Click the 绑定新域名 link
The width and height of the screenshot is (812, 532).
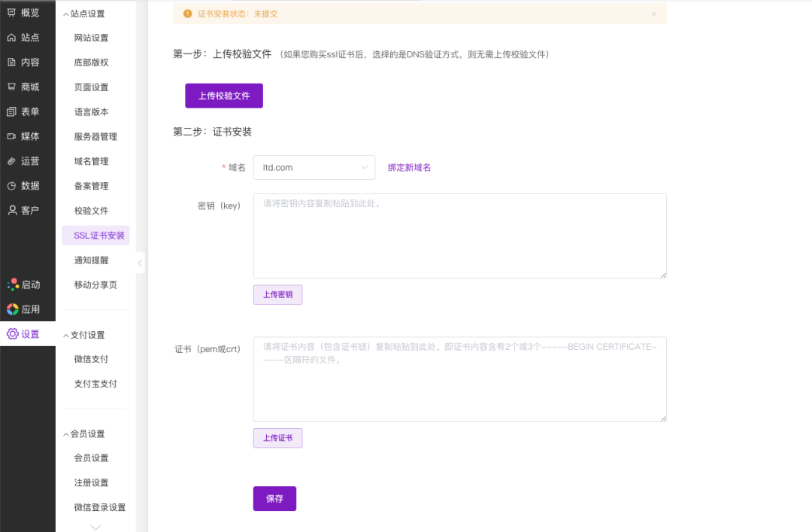click(x=409, y=168)
